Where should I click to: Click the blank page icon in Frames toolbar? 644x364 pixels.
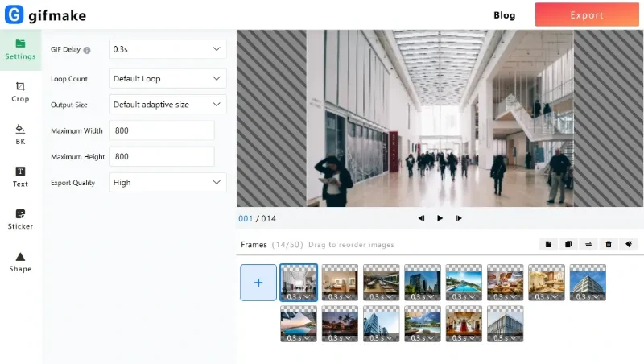point(548,245)
